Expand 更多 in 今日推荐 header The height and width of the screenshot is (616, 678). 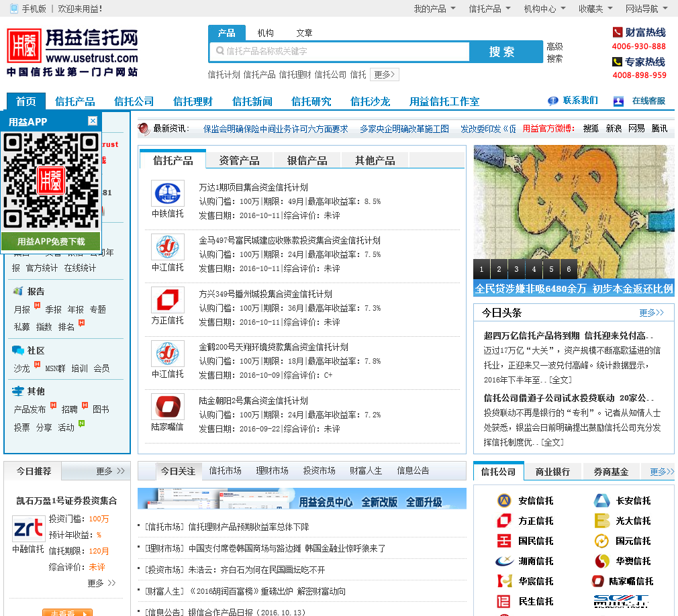point(110,471)
